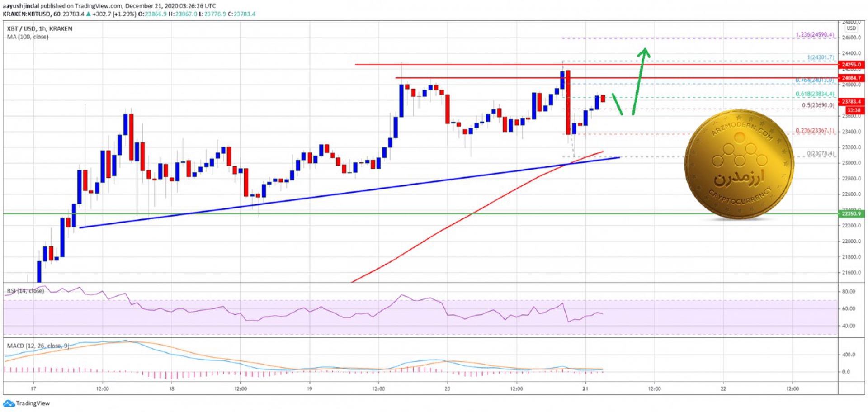Toggle the MA (100, close) indicator label
This screenshot has width=868, height=412.
point(28,37)
